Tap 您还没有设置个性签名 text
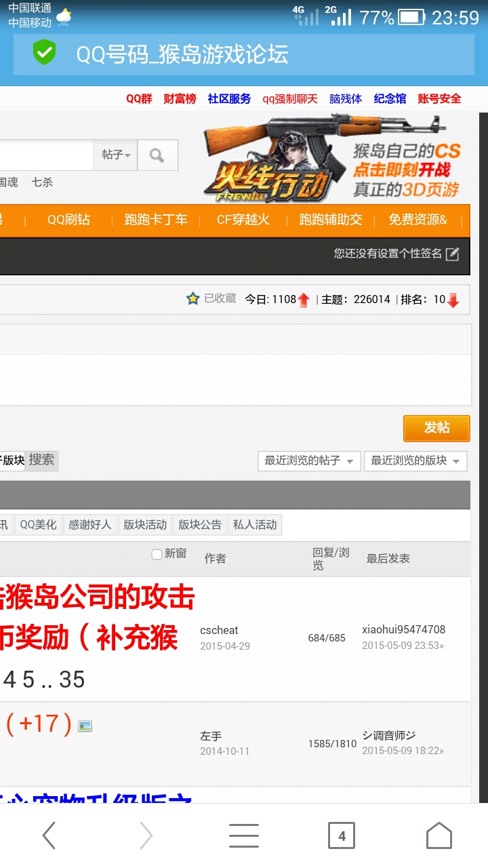This screenshot has height=868, width=488. point(388,254)
